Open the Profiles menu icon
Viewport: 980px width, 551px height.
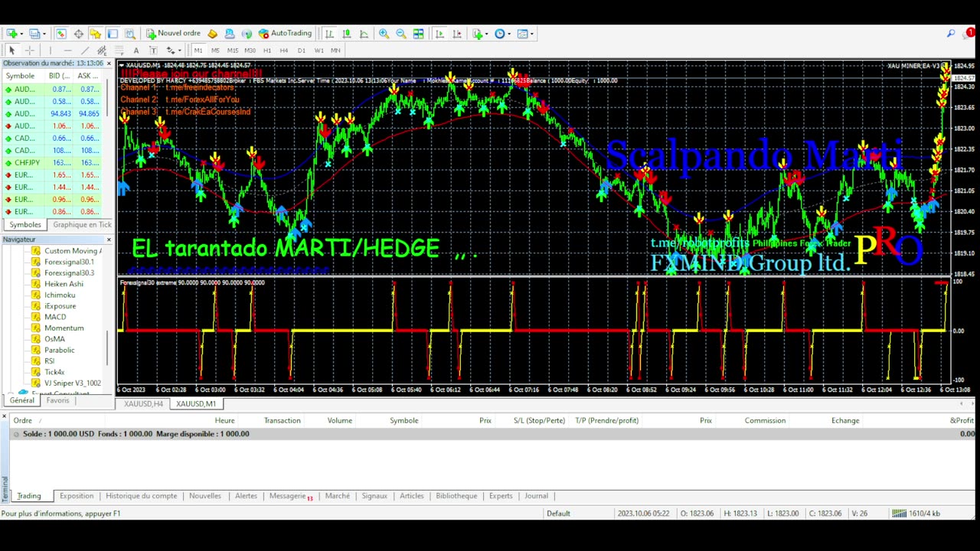pos(34,34)
